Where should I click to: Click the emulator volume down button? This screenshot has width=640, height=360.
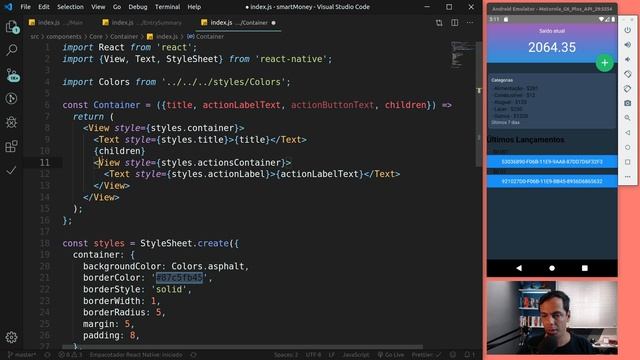click(628, 59)
